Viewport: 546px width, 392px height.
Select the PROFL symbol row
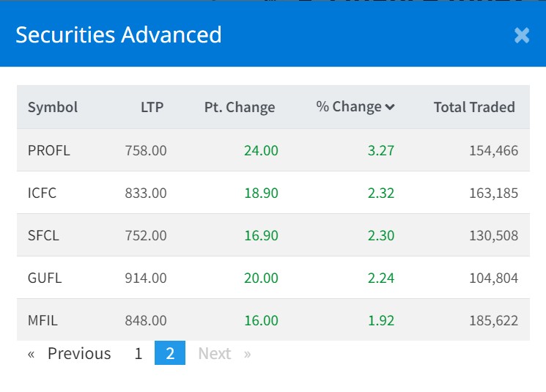(48, 151)
